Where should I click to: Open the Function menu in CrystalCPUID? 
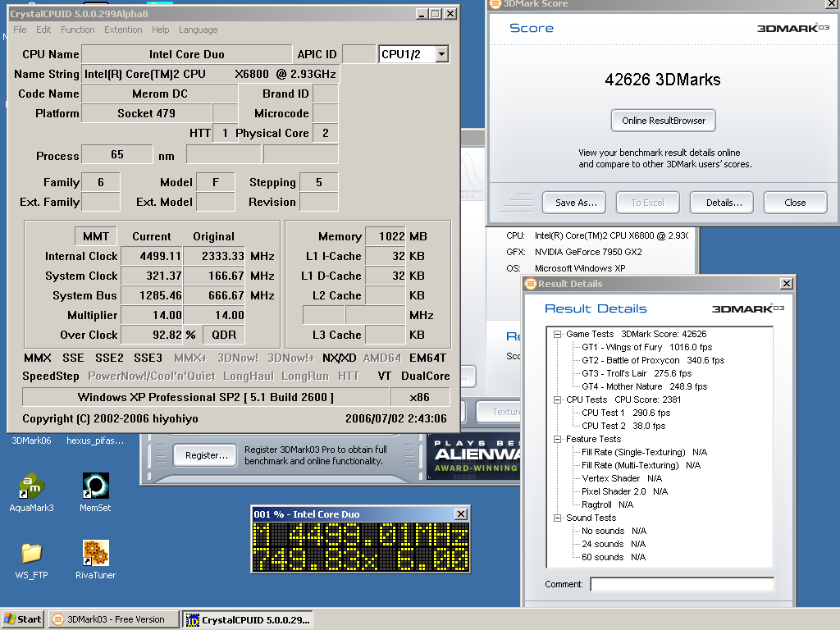coord(78,30)
